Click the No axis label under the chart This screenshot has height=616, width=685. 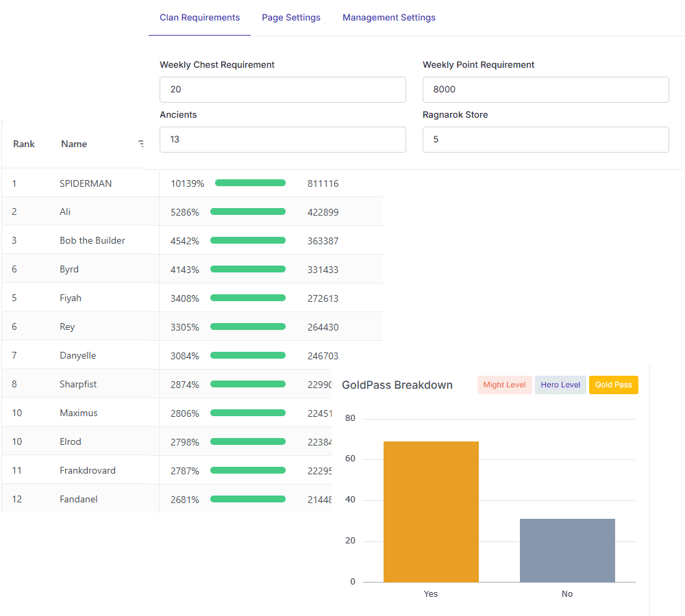(x=567, y=593)
